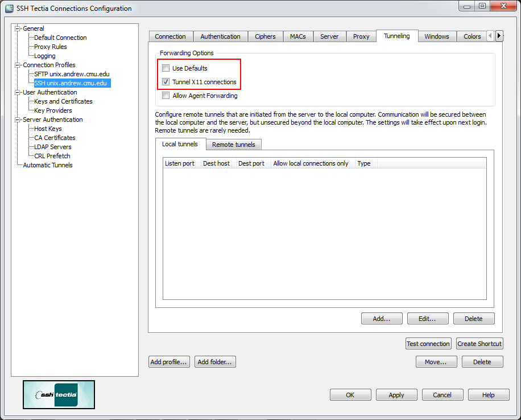Select the SFTP unix.andrew.cmu.edu profile
This screenshot has width=521, height=420.
(x=72, y=74)
